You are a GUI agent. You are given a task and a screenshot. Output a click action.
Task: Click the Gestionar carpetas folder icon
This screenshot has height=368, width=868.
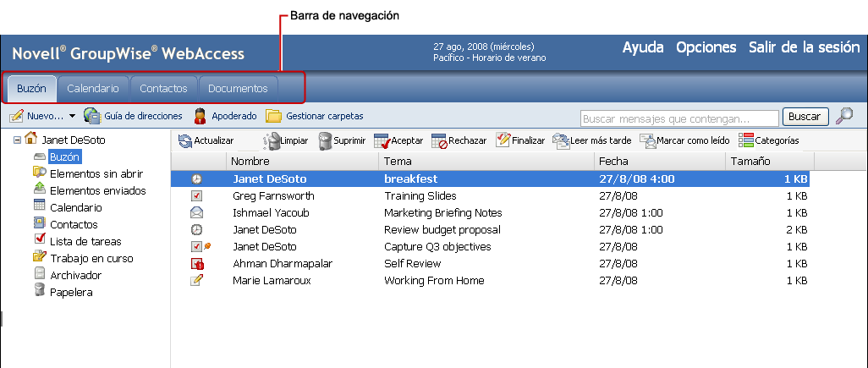(x=273, y=116)
